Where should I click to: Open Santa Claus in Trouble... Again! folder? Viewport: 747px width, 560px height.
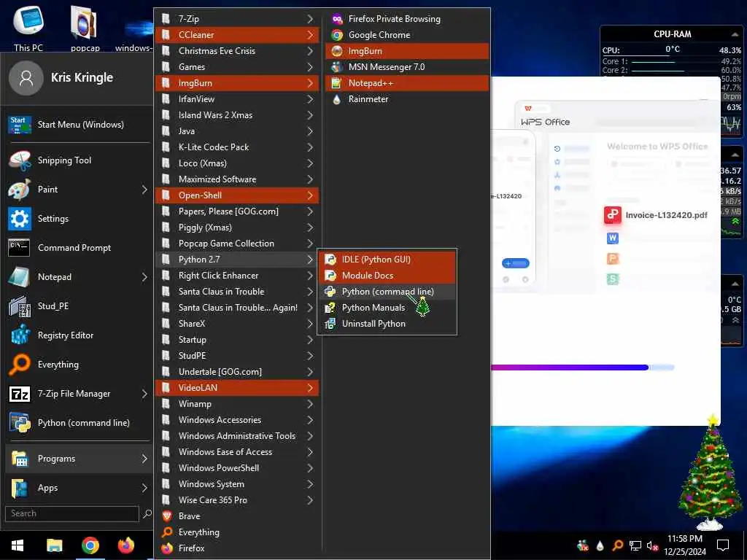(x=237, y=308)
